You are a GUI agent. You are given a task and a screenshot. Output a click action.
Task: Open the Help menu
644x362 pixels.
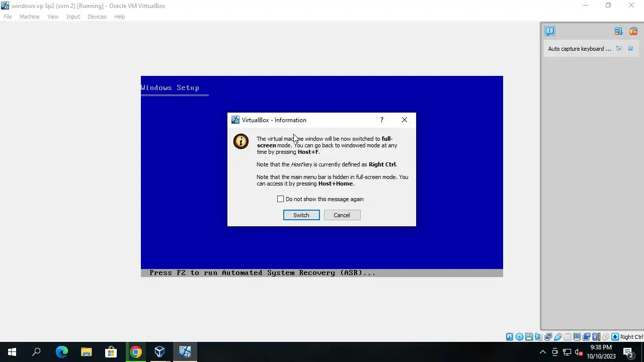pos(119,17)
